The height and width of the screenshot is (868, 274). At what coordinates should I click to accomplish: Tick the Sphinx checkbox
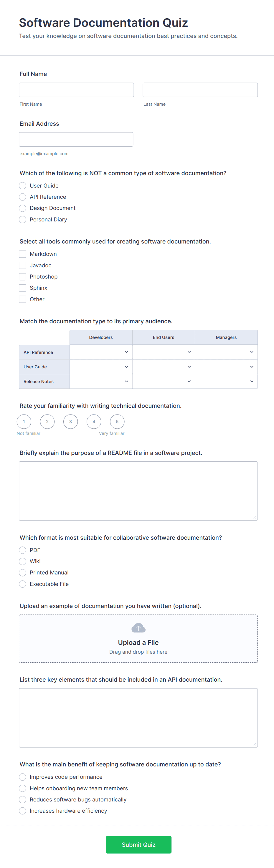[x=23, y=288]
